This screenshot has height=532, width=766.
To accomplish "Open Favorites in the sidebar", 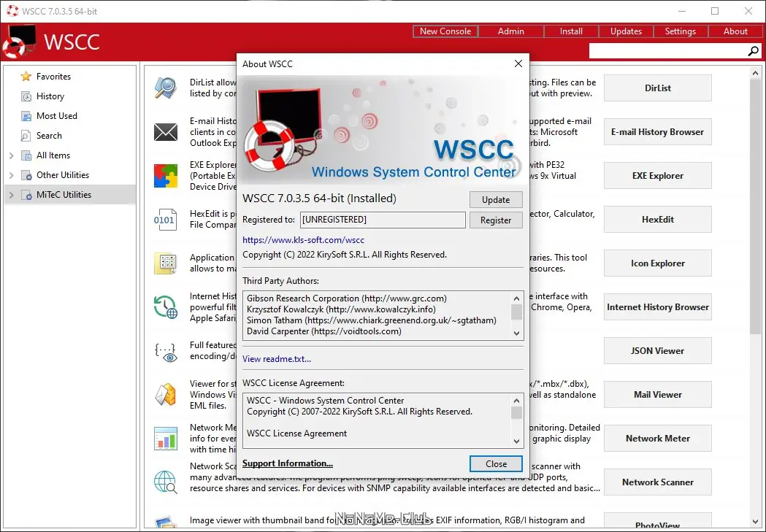I will [53, 76].
